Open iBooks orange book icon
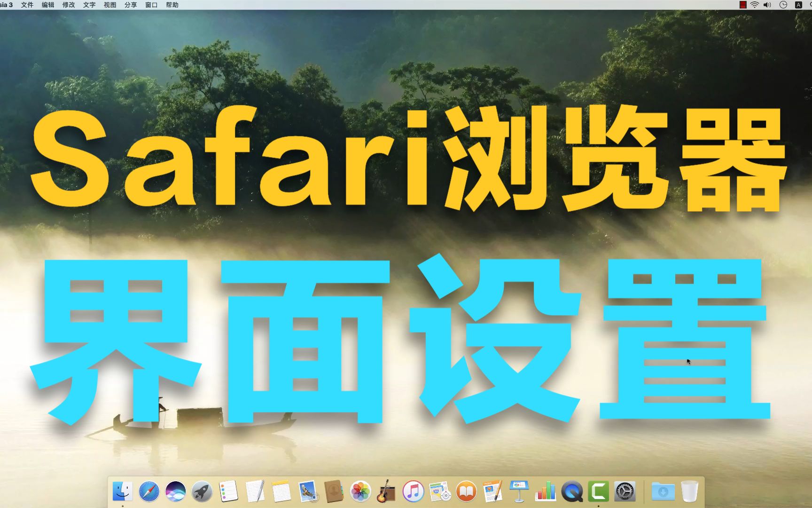The height and width of the screenshot is (508, 812). (466, 492)
